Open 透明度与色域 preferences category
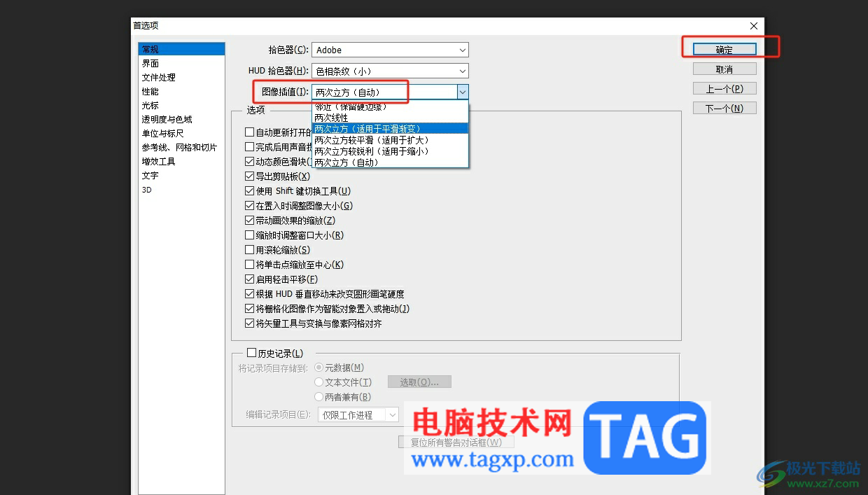Viewport: 868px width, 495px height. [x=167, y=119]
